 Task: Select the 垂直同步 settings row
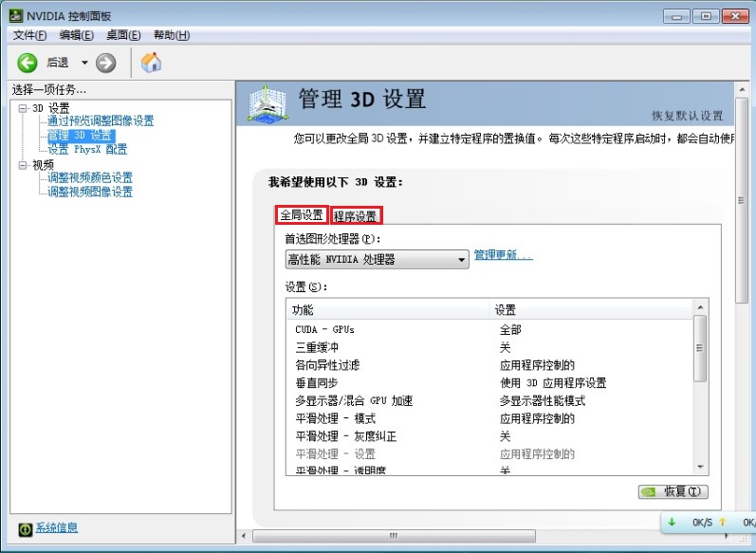(489, 383)
